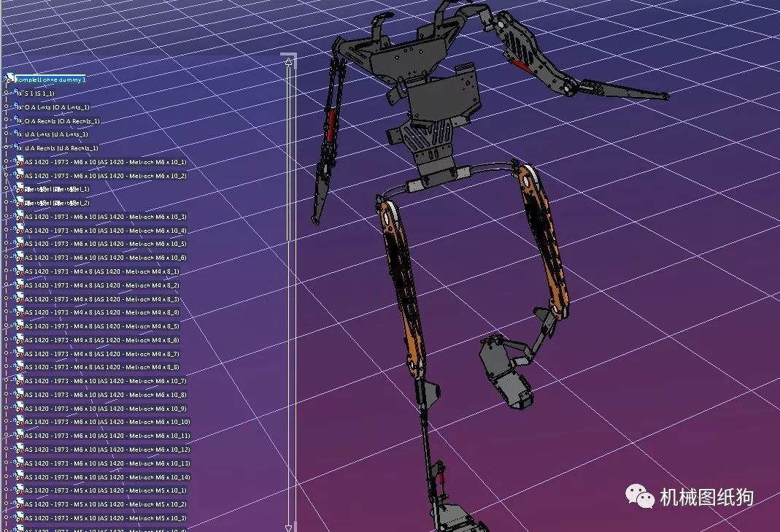This screenshot has height=532, width=780.
Task: Select the Metrisch M6 x 10_14 row text
Action: 107,477
